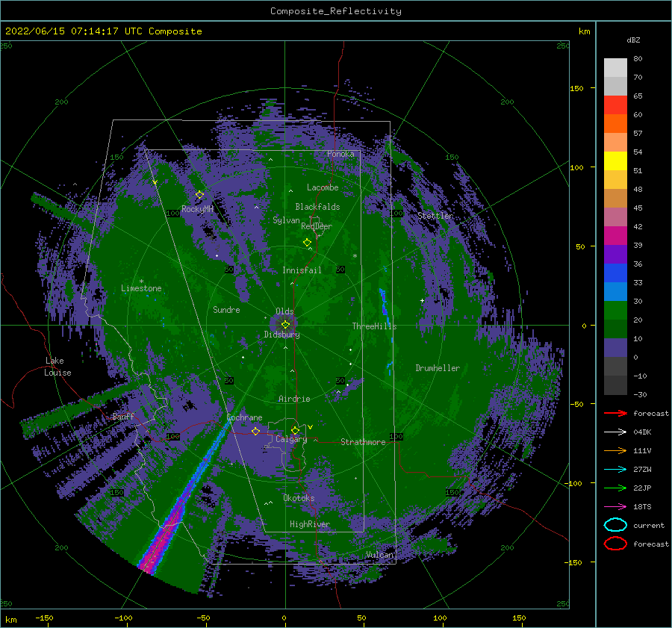Click the Blackfalds city label
This screenshot has height=628, width=672.
(317, 207)
